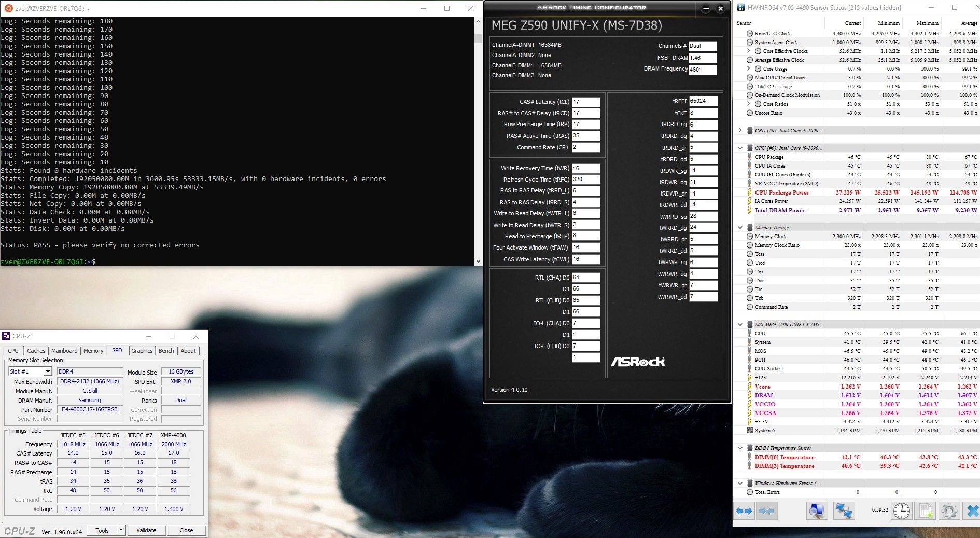
Task: Click the F4-4000C17-16GTRSB part number field
Action: coord(90,410)
